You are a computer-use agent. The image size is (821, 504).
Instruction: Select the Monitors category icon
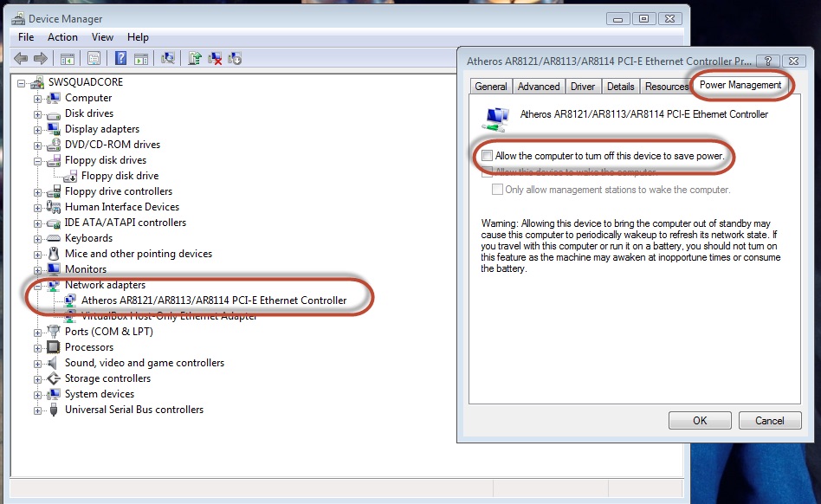point(54,269)
